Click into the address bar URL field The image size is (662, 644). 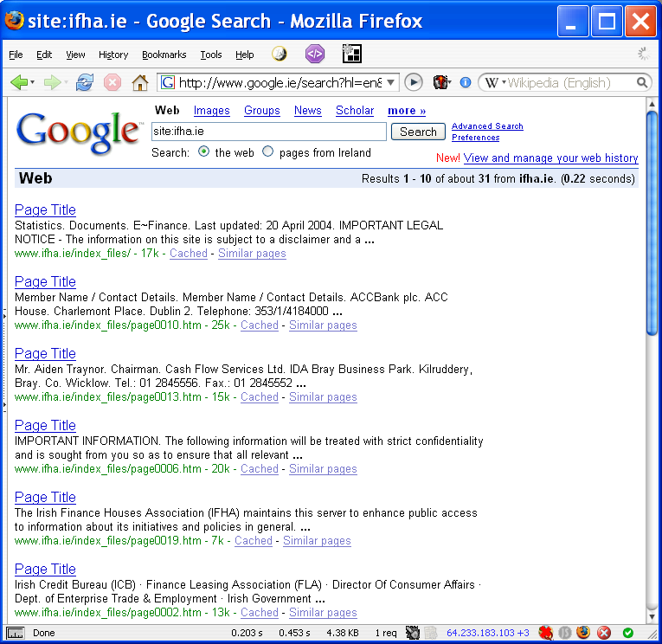pos(280,82)
